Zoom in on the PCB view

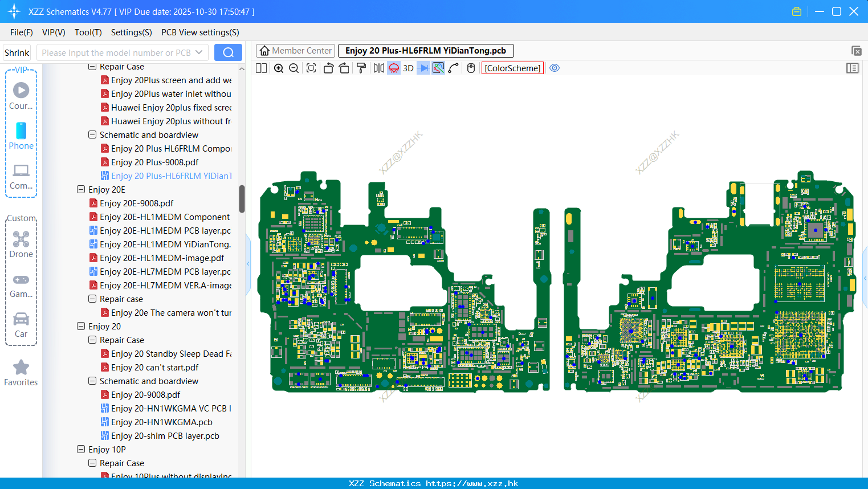[279, 68]
